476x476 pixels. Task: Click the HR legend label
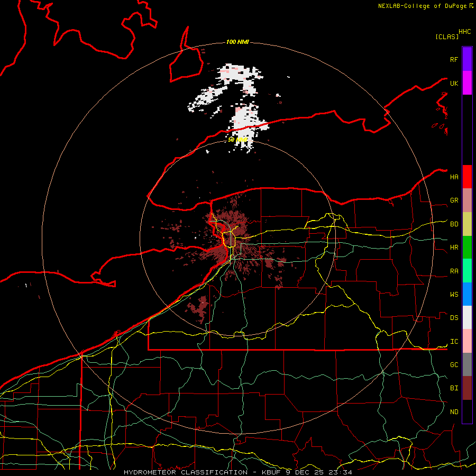[454, 248]
